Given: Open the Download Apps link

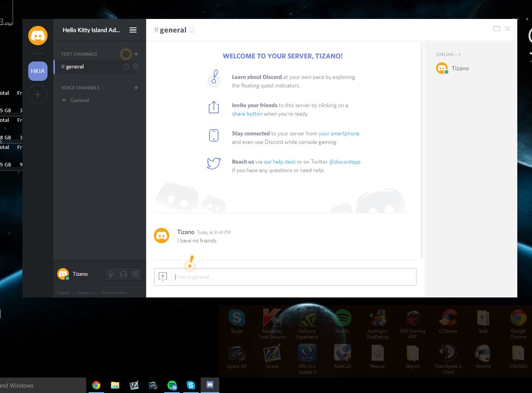Looking at the screenshot, I should (x=114, y=293).
